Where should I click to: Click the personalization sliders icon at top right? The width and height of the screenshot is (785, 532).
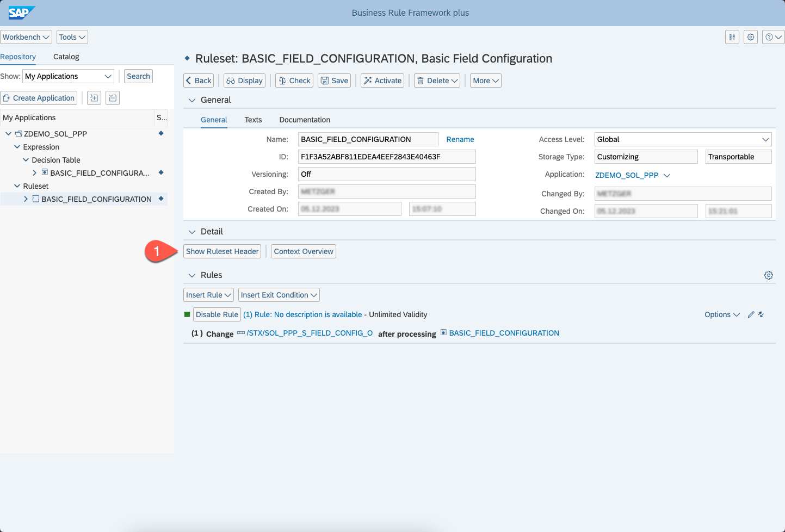732,37
